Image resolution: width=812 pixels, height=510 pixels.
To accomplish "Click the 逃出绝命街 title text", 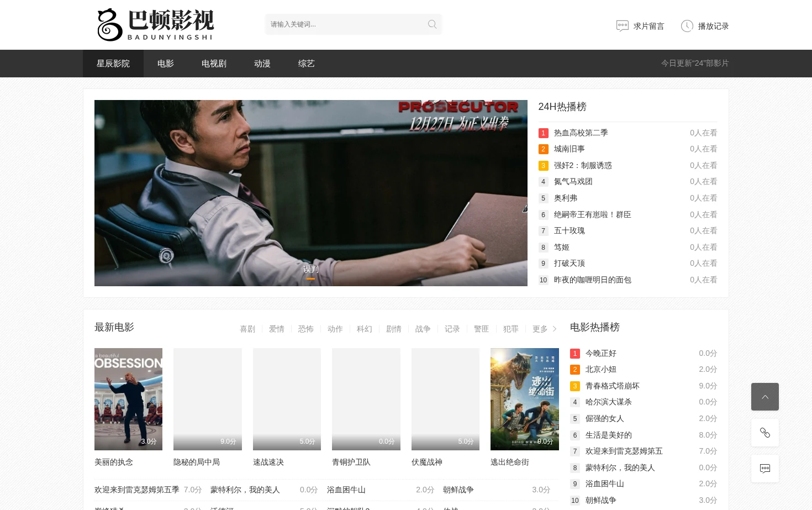I will click(x=510, y=462).
